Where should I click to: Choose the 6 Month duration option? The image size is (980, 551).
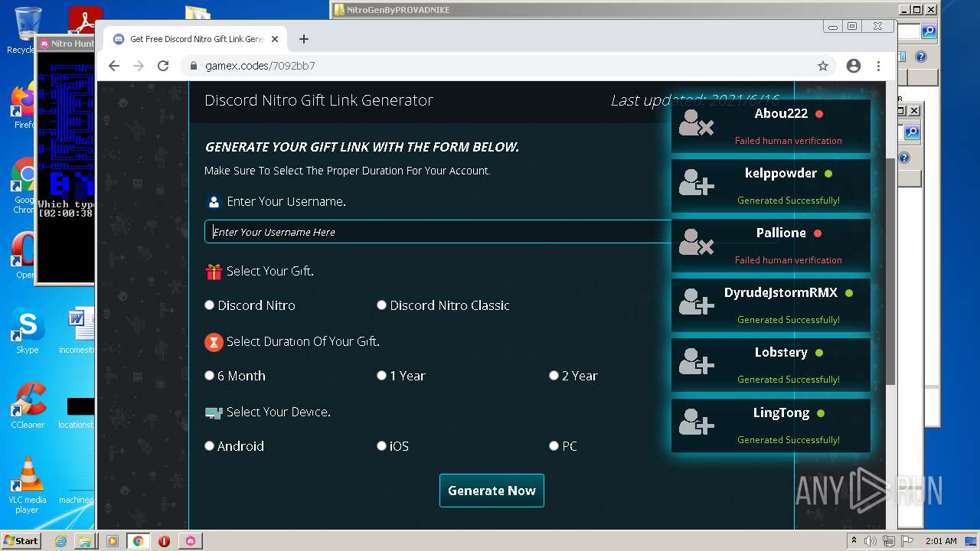(209, 376)
